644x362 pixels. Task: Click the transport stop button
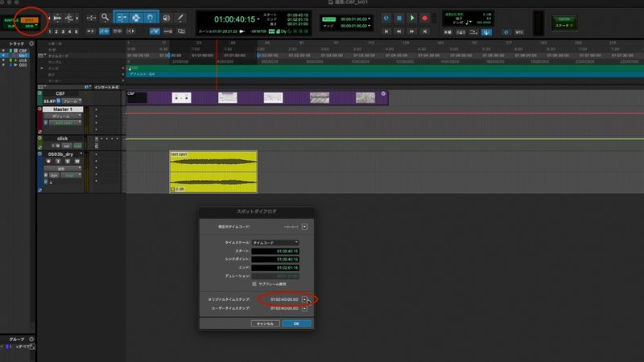coord(398,18)
